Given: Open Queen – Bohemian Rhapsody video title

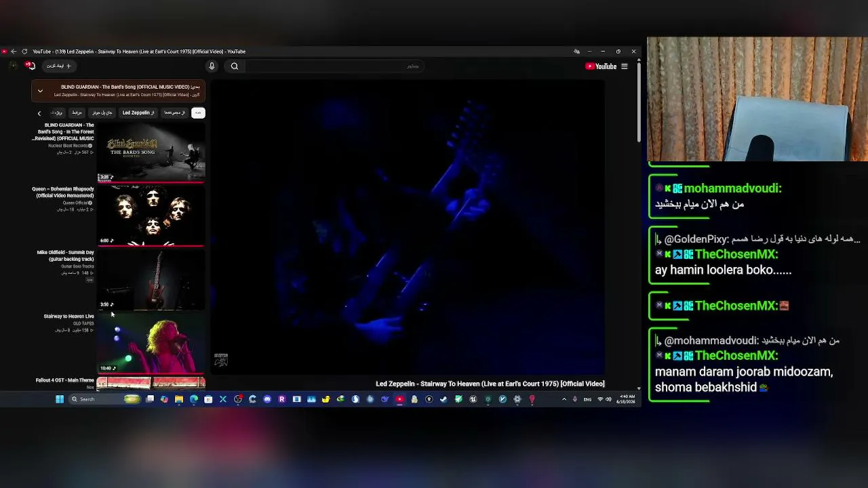Looking at the screenshot, I should click(63, 192).
